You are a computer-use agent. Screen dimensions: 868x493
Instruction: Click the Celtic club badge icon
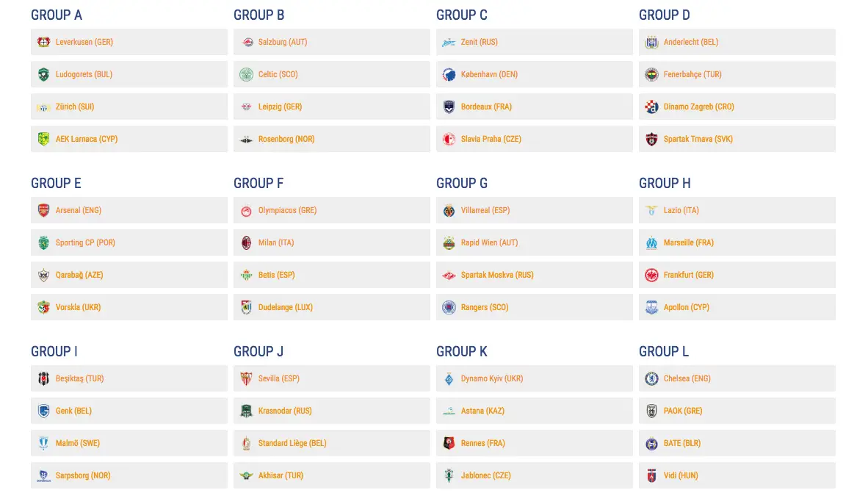click(246, 74)
